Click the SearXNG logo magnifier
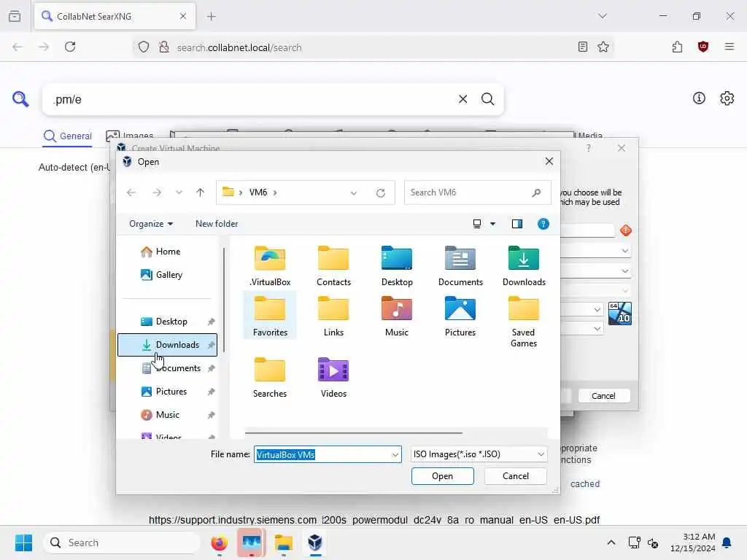This screenshot has width=747, height=560. (x=20, y=99)
